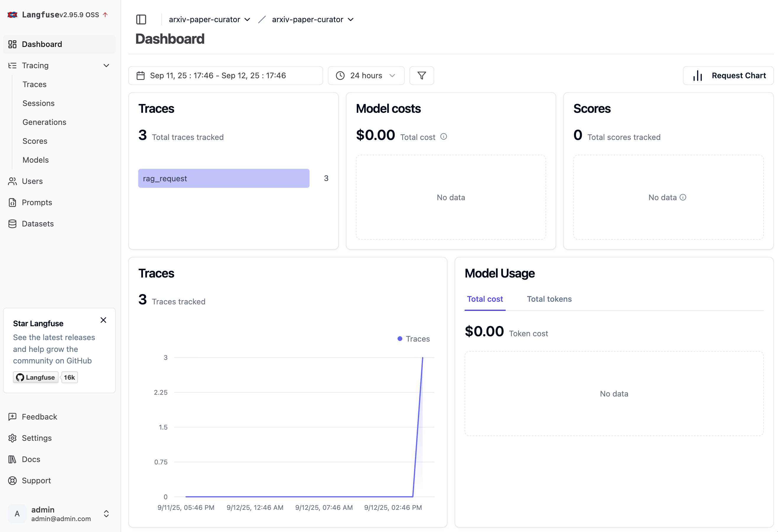This screenshot has height=532, width=778.
Task: Open the filter funnel icon
Action: pyautogui.click(x=421, y=76)
